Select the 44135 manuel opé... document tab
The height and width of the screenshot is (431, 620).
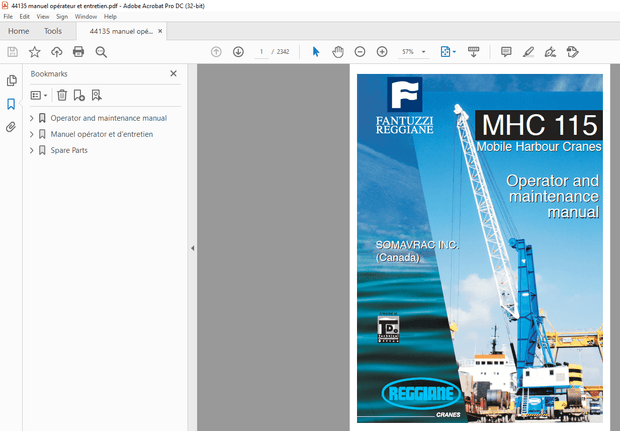[121, 31]
